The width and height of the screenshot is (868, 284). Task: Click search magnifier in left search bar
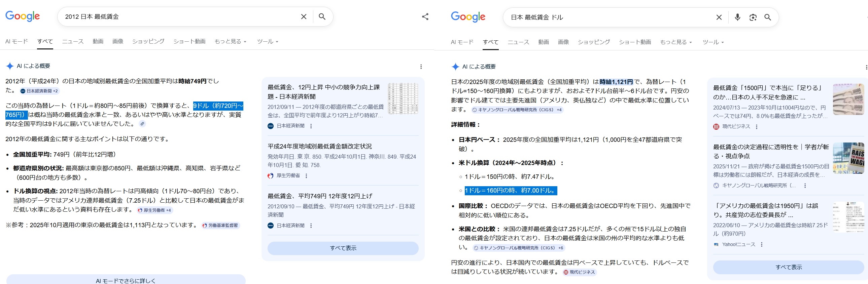[322, 17]
